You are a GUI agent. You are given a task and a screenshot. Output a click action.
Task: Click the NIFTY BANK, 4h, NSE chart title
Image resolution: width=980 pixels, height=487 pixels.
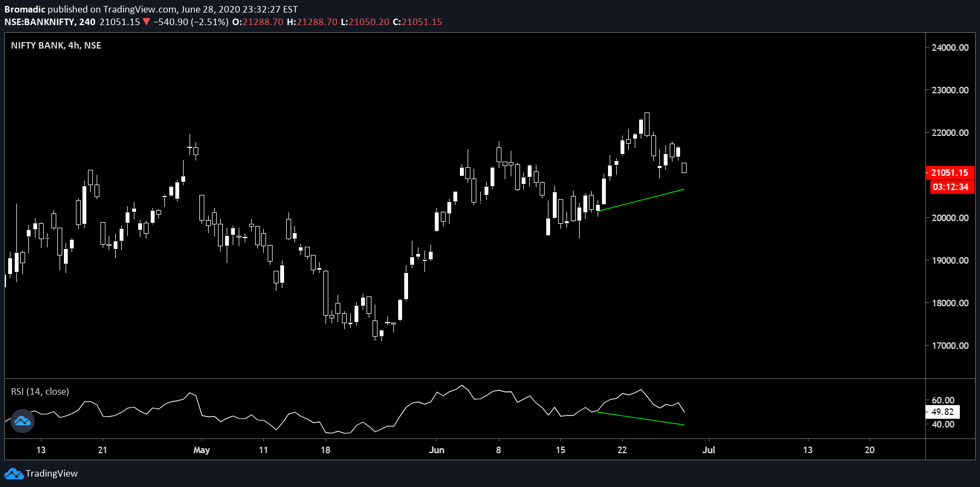[56, 45]
